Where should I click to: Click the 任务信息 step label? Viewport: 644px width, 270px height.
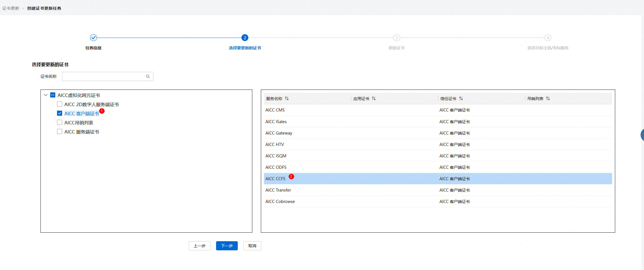click(94, 48)
